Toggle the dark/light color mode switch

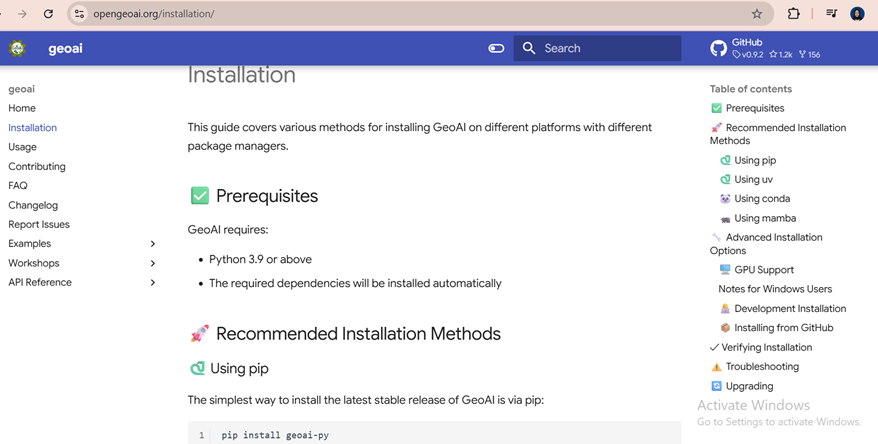[x=496, y=48]
